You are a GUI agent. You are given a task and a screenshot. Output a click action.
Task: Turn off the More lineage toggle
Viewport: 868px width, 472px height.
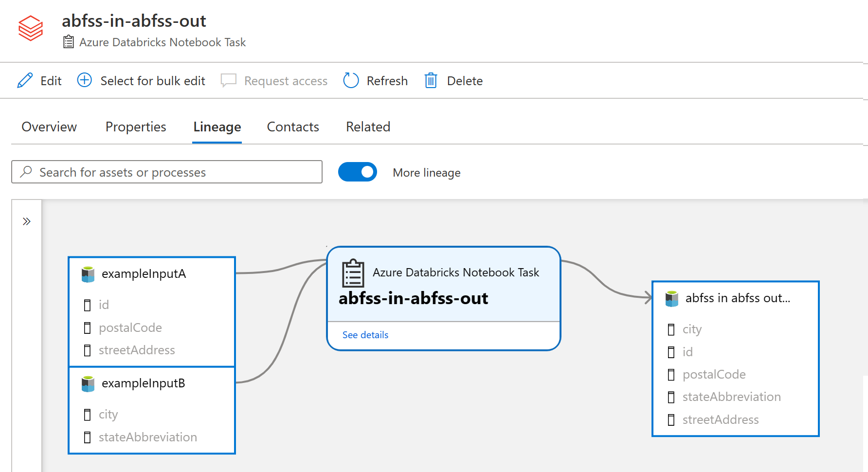click(358, 172)
